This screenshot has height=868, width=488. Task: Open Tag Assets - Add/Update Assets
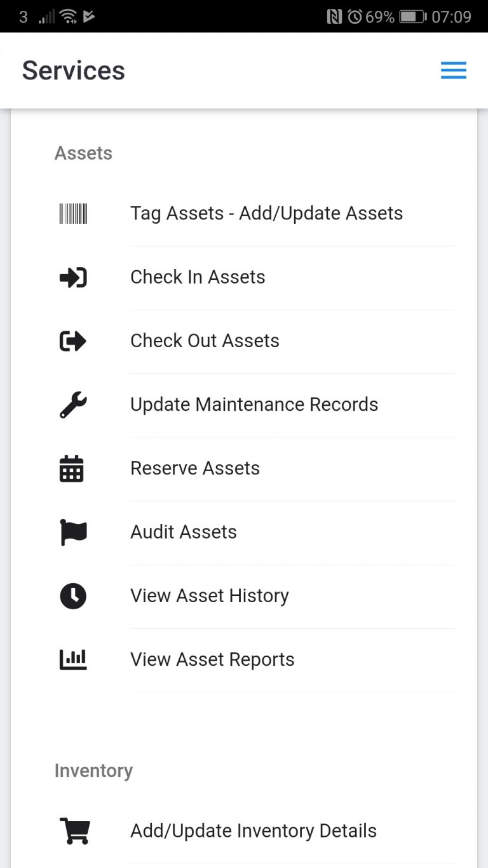(266, 214)
